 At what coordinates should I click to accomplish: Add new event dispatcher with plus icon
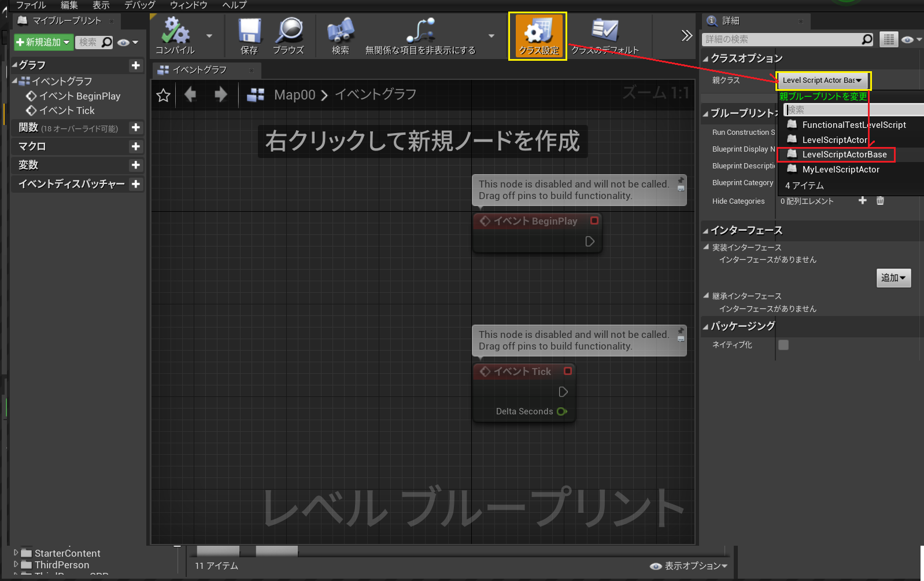136,184
